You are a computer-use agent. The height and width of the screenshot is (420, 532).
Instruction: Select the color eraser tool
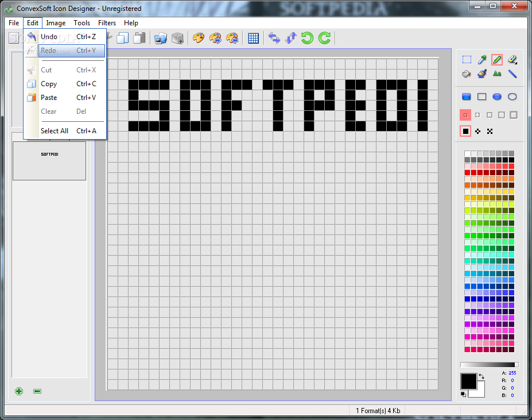pos(512,60)
